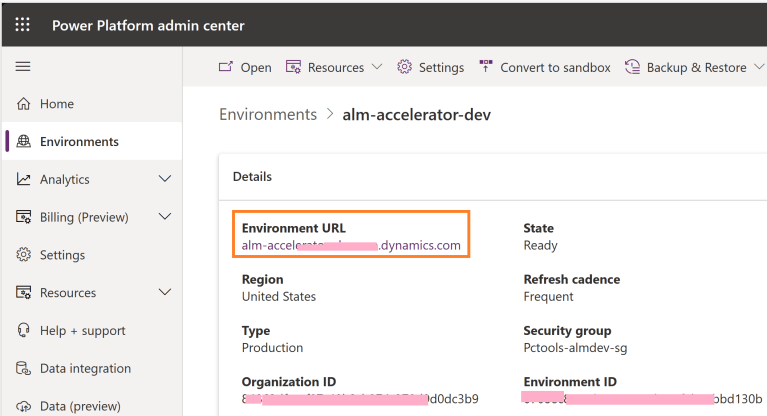Image resolution: width=767 pixels, height=416 pixels.
Task: Click Convert to sandbox
Action: pyautogui.click(x=545, y=67)
